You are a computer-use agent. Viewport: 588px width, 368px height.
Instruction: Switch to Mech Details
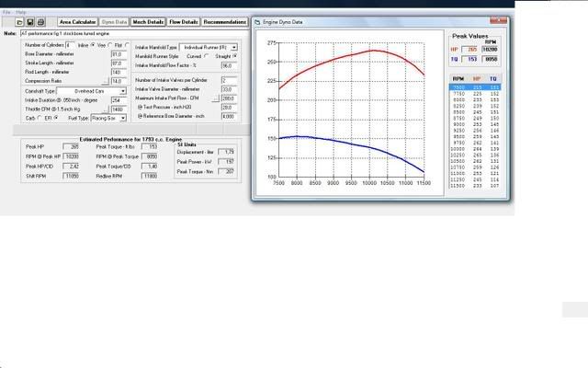pyautogui.click(x=148, y=20)
